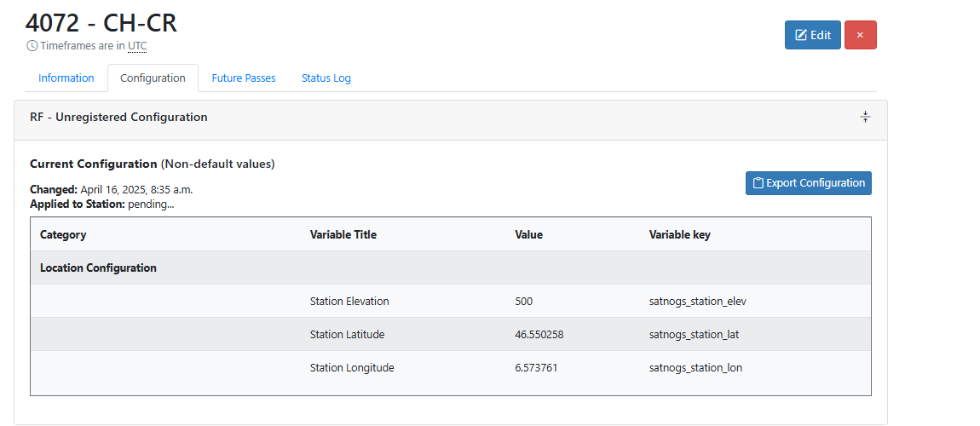Switch to the Future Passes tab

[244, 78]
